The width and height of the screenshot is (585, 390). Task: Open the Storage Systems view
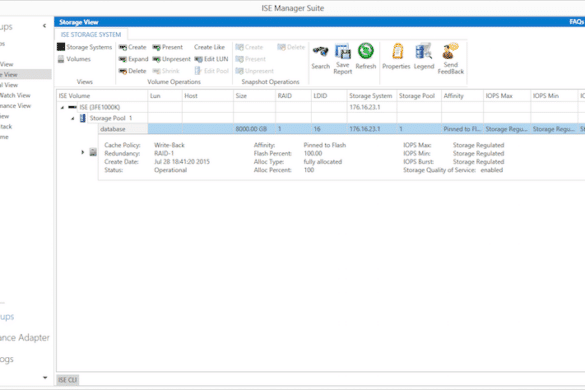pyautogui.click(x=85, y=47)
